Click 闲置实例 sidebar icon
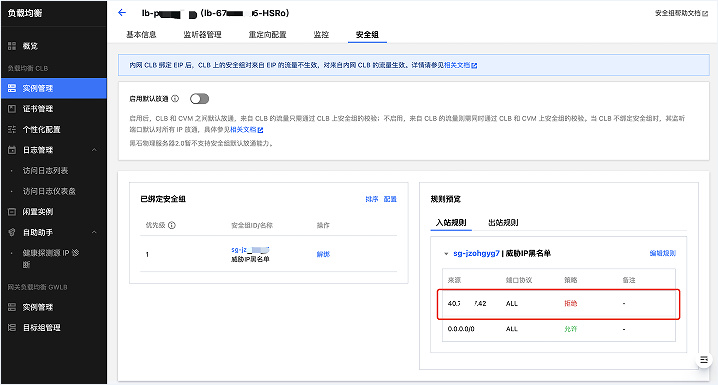Screen dimensions: 718x385 [12, 212]
